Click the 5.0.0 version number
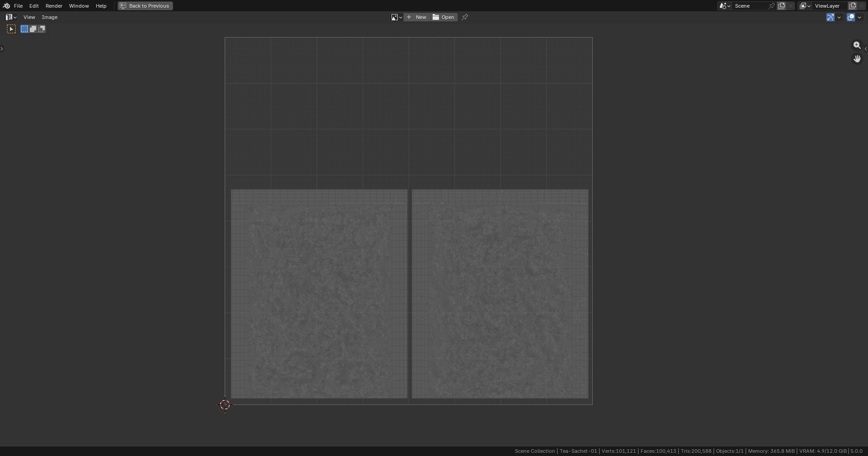The width and height of the screenshot is (868, 456). 856,451
